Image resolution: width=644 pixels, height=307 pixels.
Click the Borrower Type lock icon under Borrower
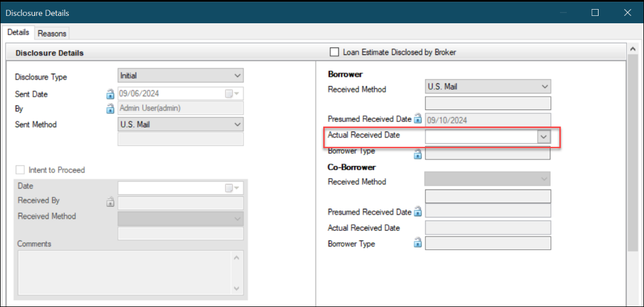tap(418, 154)
